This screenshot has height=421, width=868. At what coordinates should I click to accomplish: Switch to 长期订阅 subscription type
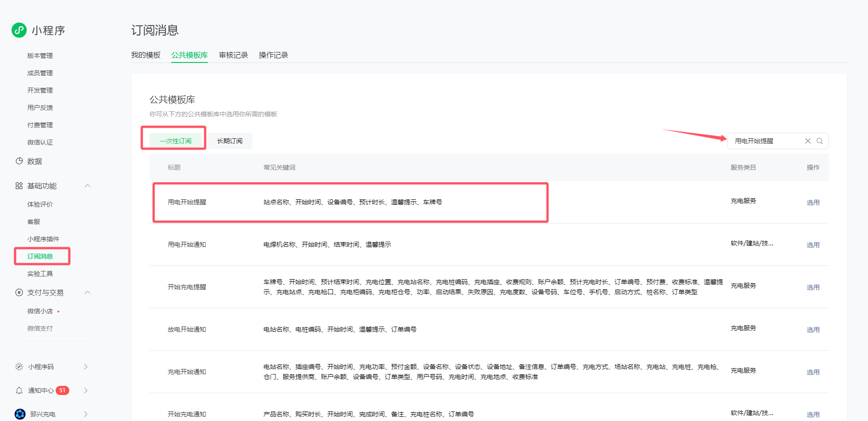pos(230,141)
